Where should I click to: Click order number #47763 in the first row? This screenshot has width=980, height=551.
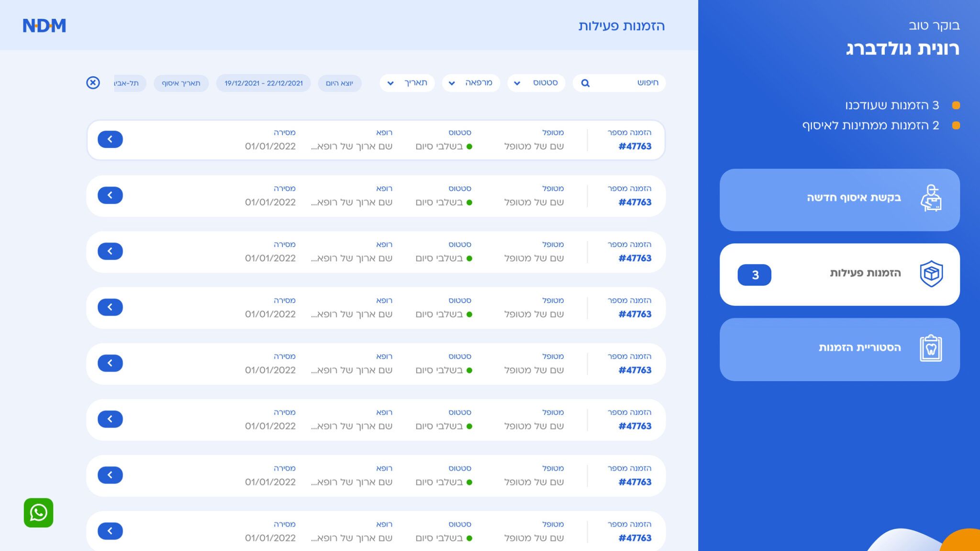pyautogui.click(x=635, y=146)
